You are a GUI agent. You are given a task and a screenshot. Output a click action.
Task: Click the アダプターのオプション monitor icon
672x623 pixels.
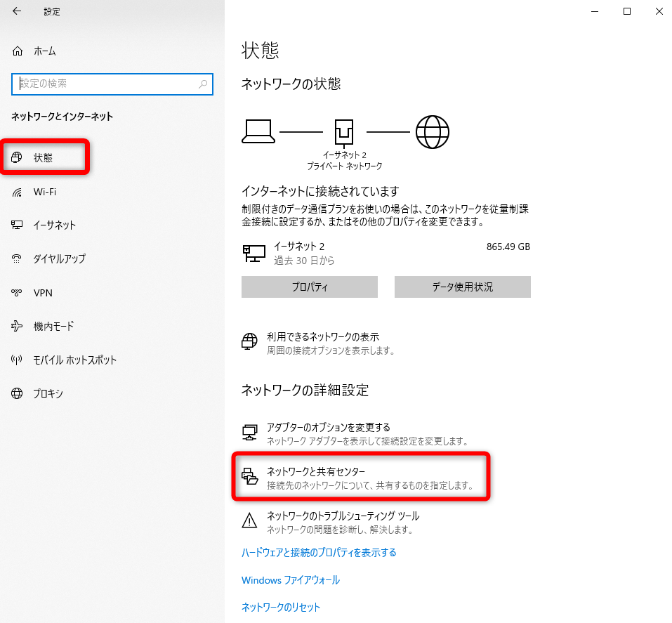click(249, 432)
